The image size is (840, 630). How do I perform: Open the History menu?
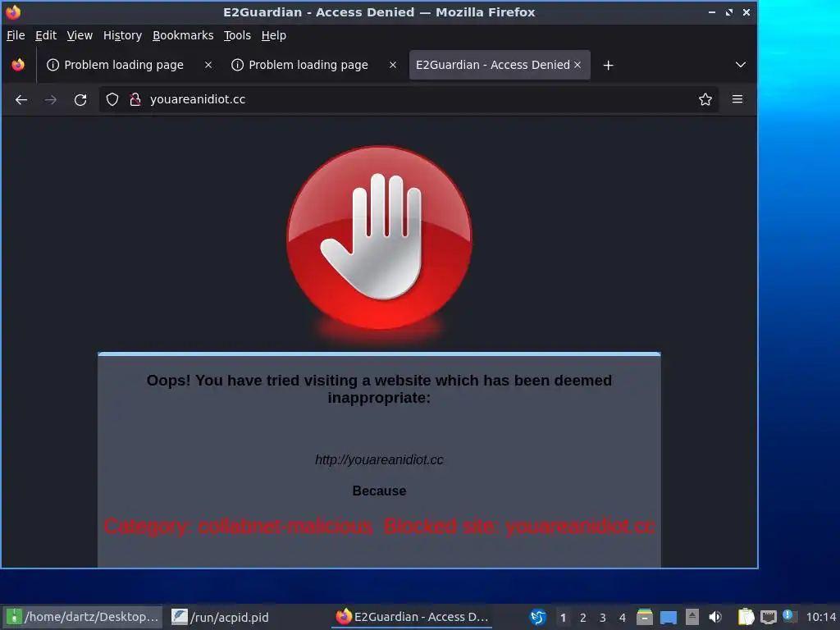pos(122,35)
